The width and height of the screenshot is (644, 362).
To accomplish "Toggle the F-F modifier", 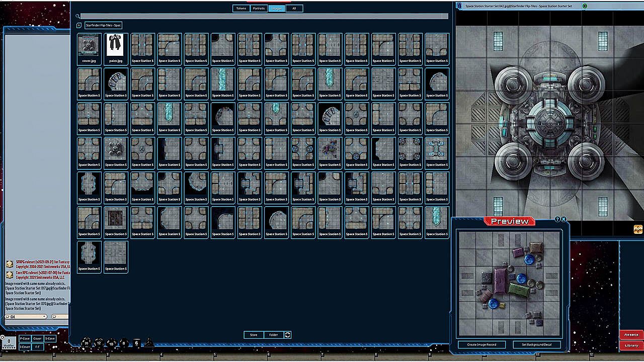I will point(37,347).
